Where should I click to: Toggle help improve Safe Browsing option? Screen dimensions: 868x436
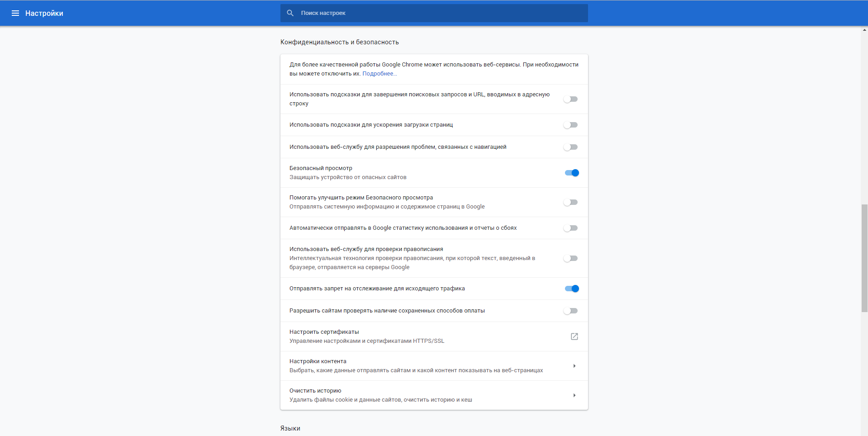coord(571,202)
